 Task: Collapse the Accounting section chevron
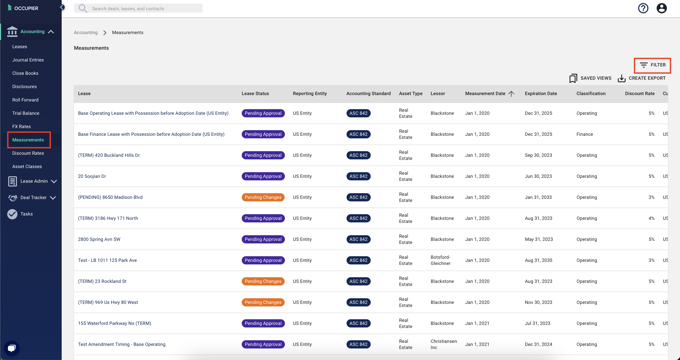point(51,32)
